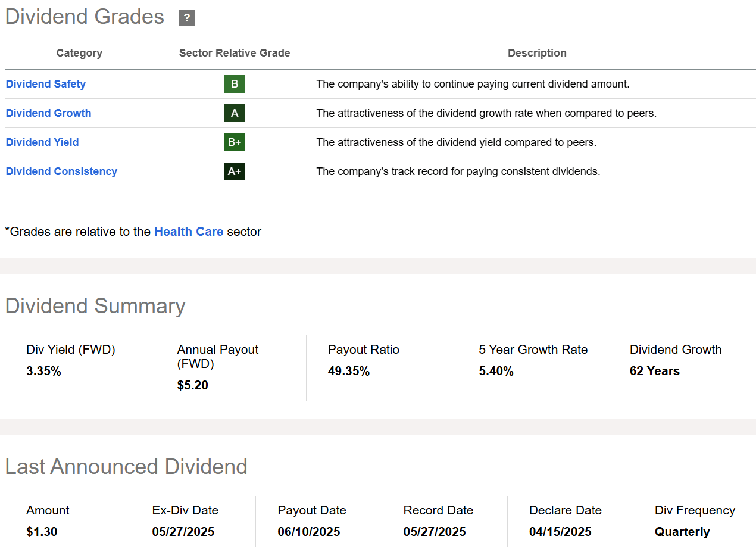Screen dimensions: 756x549
Task: Select the Annual Payout $5.20 value
Action: [x=192, y=385]
